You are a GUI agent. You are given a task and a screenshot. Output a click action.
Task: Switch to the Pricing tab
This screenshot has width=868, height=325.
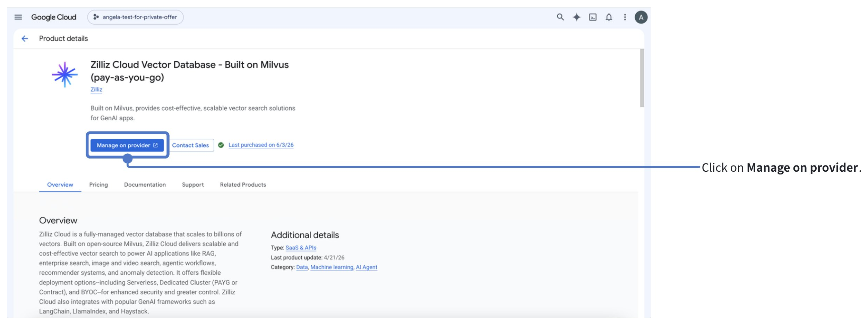point(98,185)
